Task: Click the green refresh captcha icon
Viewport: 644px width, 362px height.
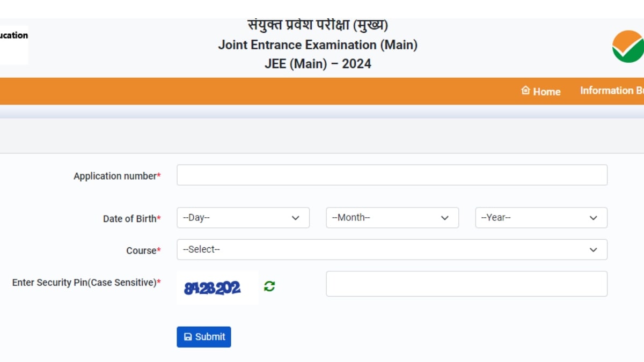Action: (x=269, y=286)
